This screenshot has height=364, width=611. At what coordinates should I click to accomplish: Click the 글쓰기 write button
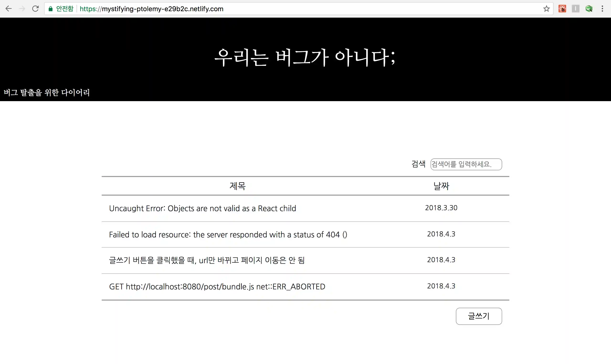[479, 316]
